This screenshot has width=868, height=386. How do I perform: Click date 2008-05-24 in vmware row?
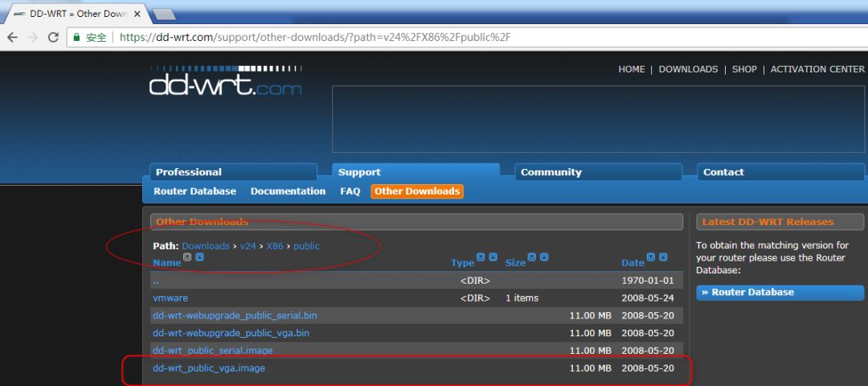pos(648,298)
